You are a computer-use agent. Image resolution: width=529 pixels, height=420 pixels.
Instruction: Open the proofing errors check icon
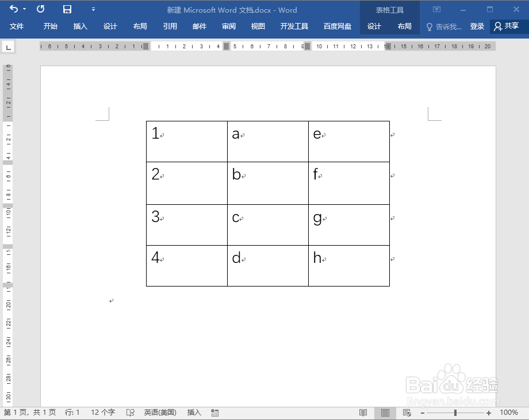pyautogui.click(x=130, y=413)
